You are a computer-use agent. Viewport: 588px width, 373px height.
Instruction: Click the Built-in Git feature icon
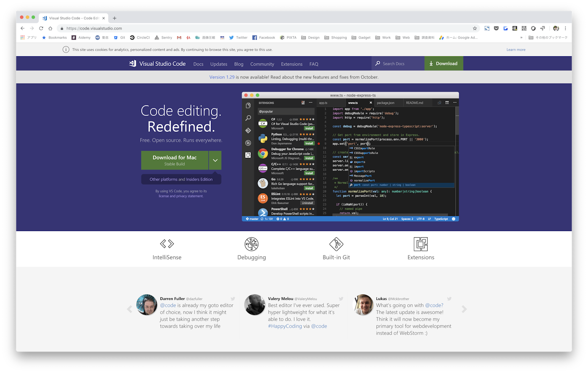pos(336,244)
